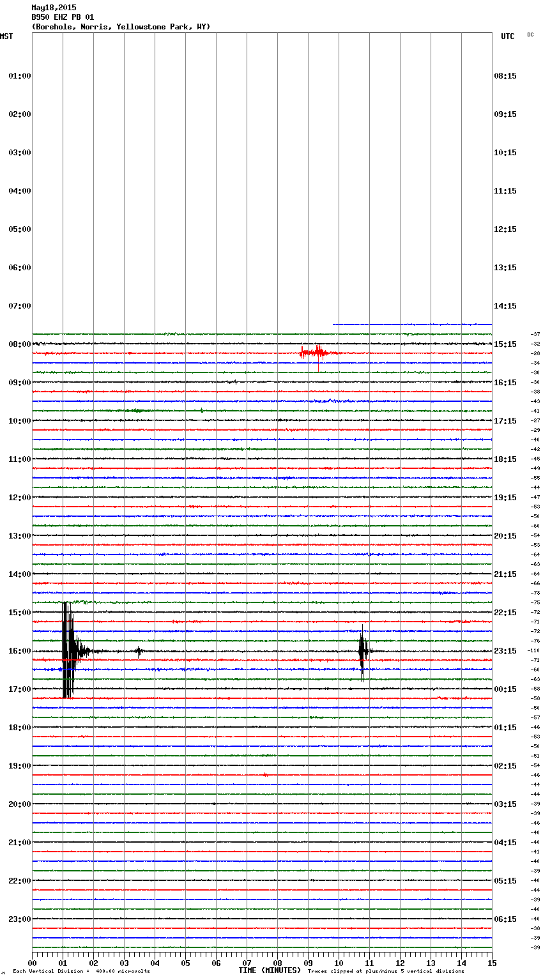Select the MST hour label '20:00'

coord(20,804)
